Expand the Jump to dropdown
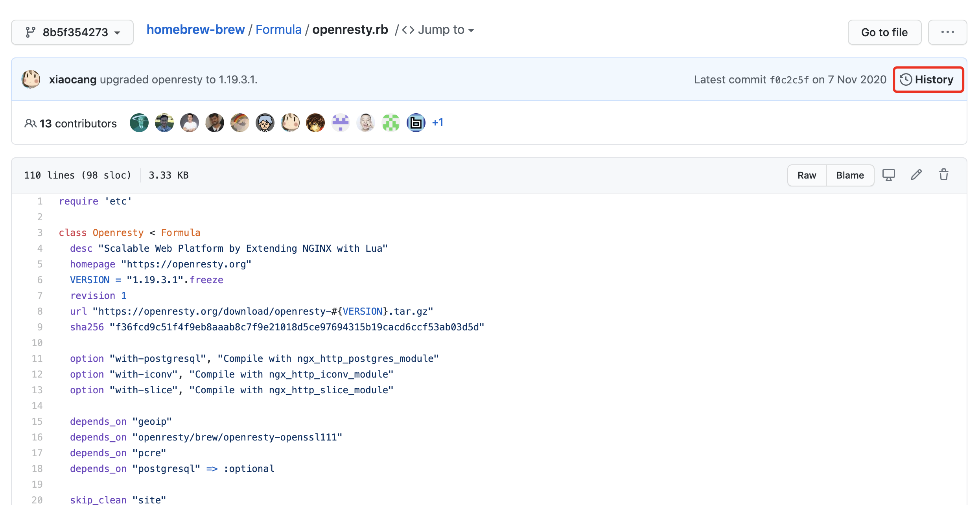This screenshot has width=980, height=505. [x=438, y=30]
